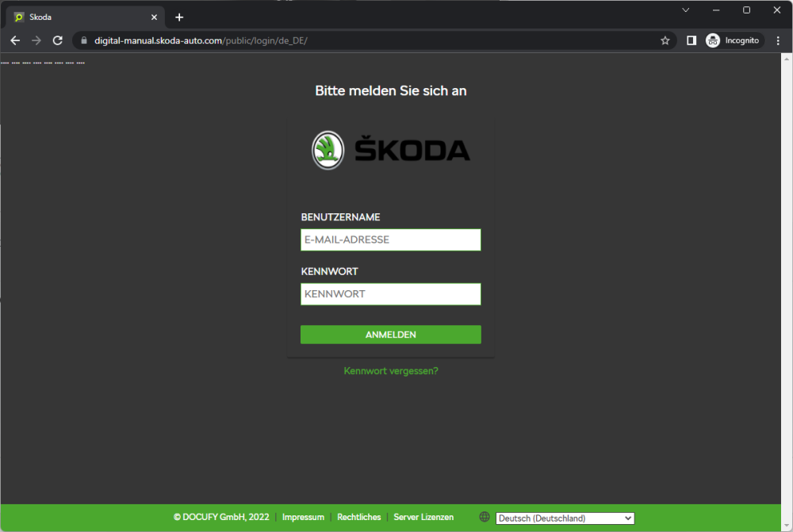793x532 pixels.
Task: Click the address bar URL
Action: [201, 40]
